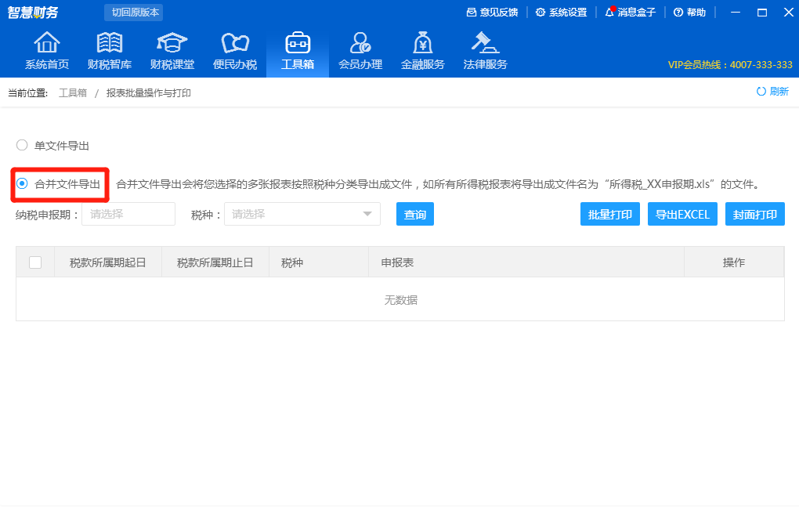
Task: Switch to the 工具箱 tab
Action: [297, 49]
